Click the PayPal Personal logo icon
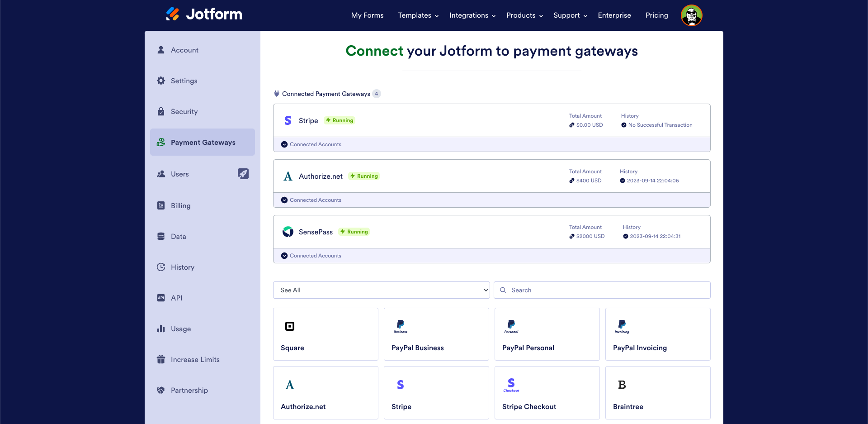 coord(511,327)
